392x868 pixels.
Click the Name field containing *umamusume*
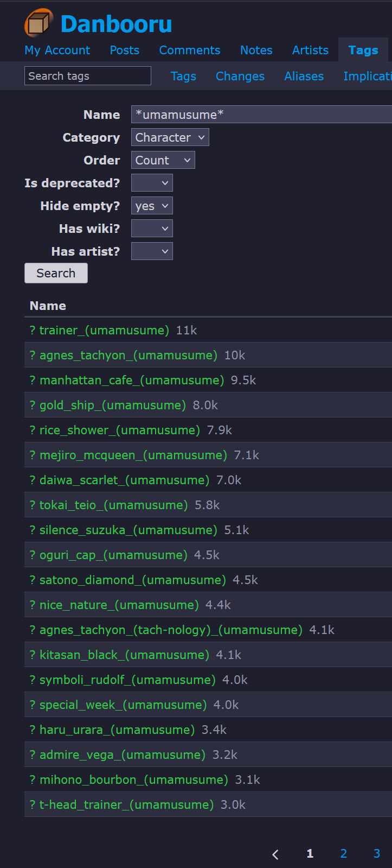tap(261, 115)
